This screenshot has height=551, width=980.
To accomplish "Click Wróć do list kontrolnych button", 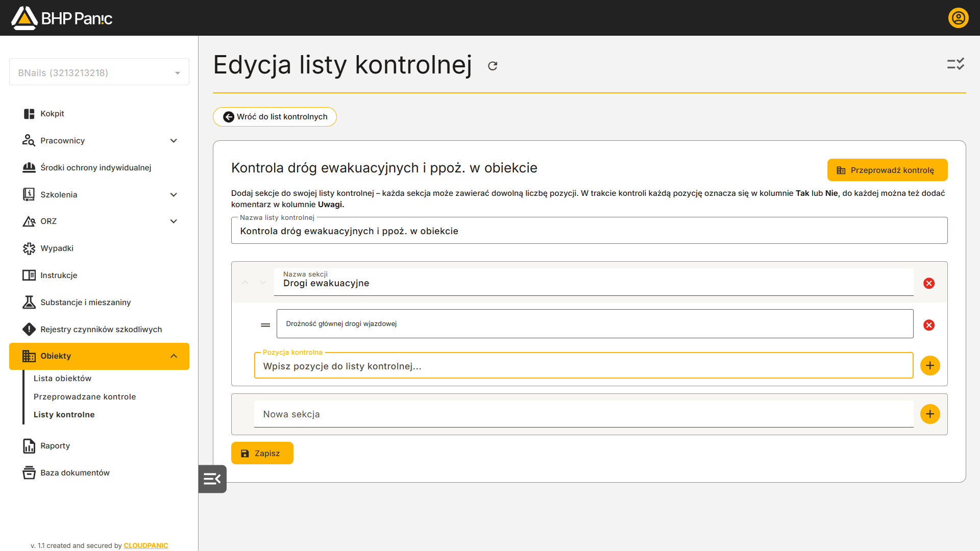I will [275, 117].
